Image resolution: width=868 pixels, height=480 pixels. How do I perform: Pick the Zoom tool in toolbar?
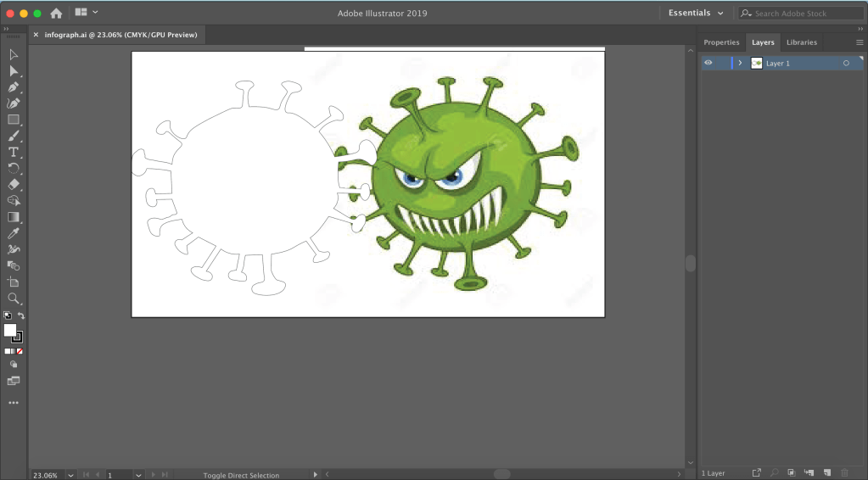tap(14, 299)
